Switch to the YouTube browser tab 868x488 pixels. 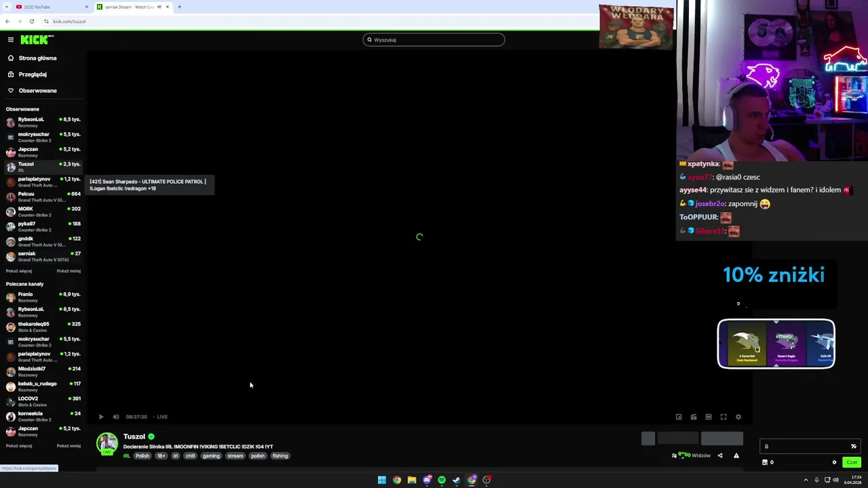[53, 7]
